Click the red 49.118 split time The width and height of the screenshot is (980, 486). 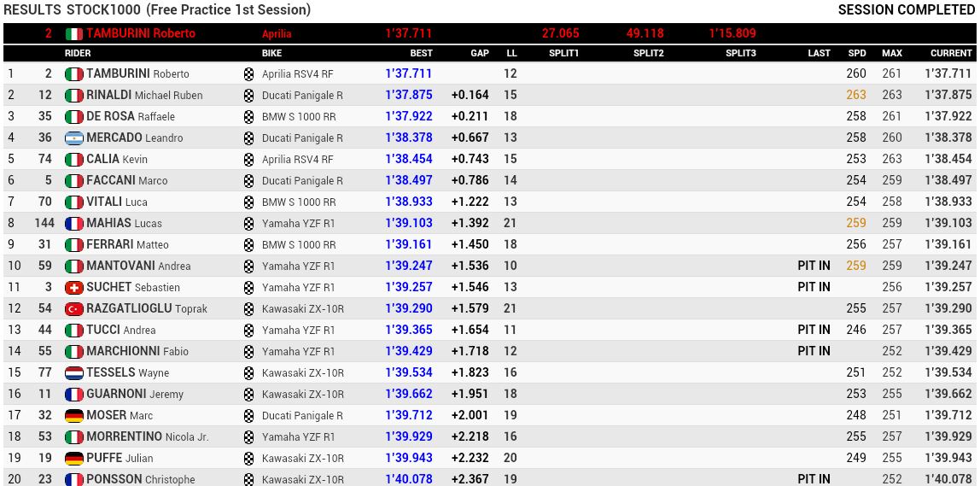pos(645,34)
